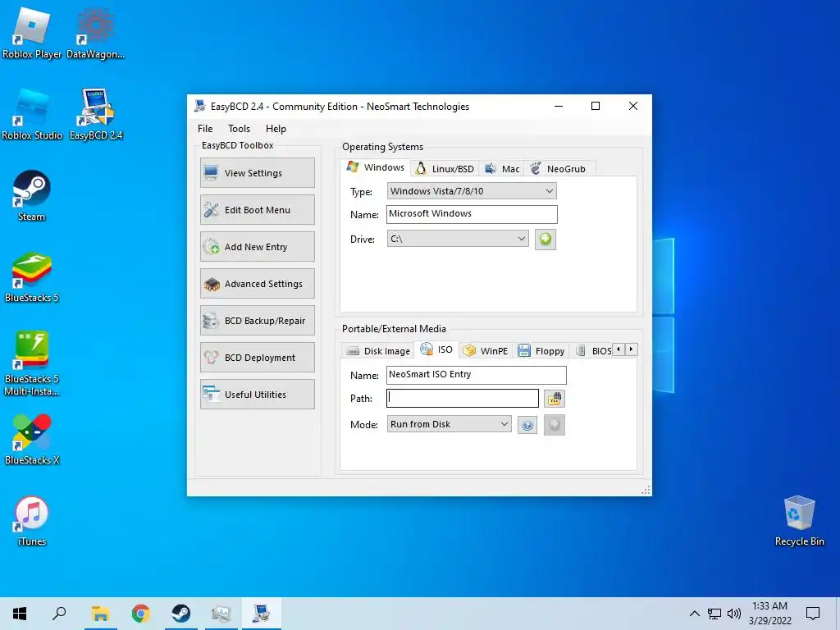Expand the ISO Mode dropdown
840x630 pixels.
[x=449, y=424]
